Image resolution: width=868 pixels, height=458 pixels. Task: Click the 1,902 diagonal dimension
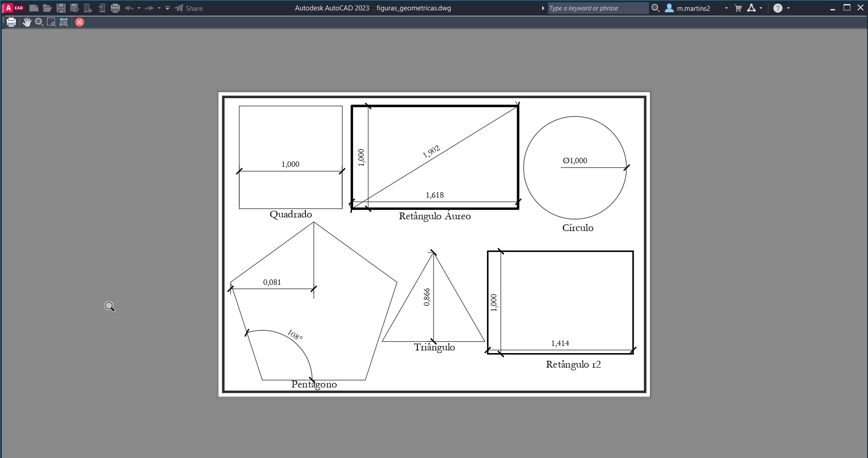[x=431, y=151]
